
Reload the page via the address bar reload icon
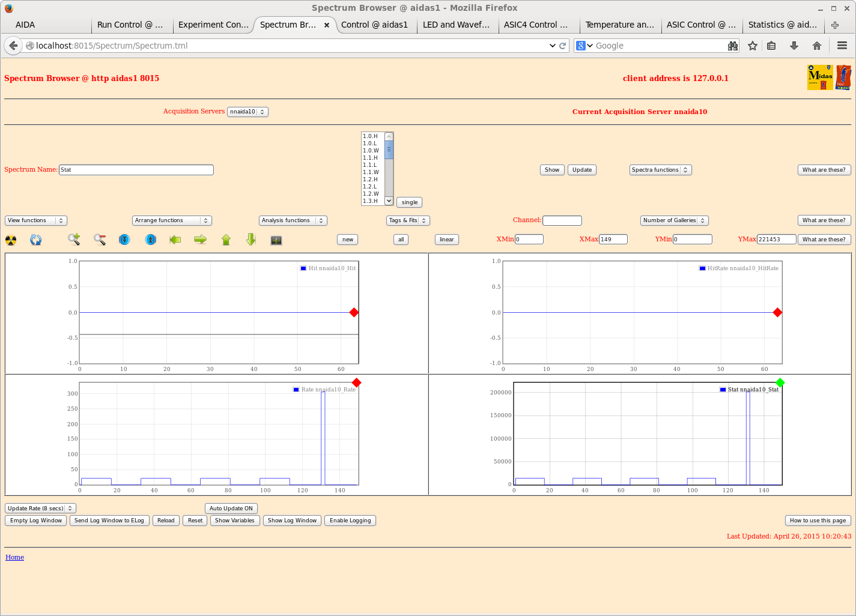pyautogui.click(x=563, y=46)
